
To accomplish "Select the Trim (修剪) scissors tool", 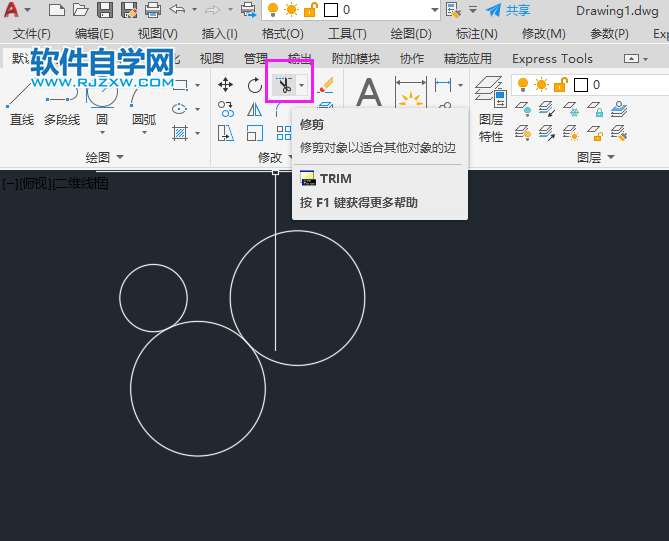I will pos(284,86).
